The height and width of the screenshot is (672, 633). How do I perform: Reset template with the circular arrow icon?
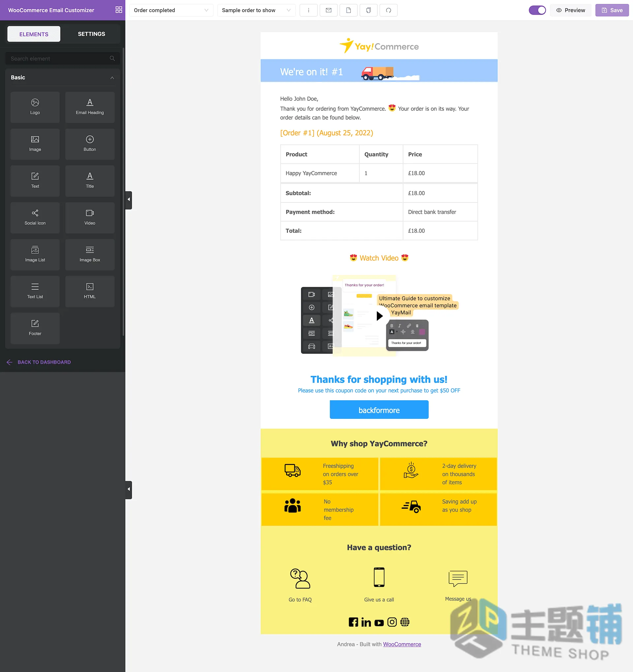(x=388, y=10)
